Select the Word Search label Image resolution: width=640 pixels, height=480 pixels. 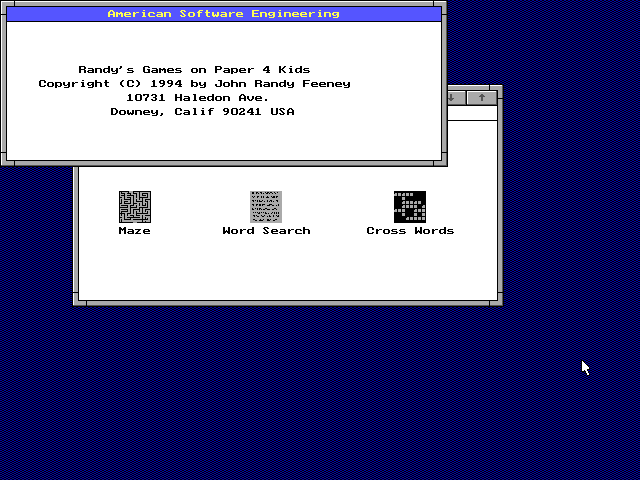(x=266, y=231)
